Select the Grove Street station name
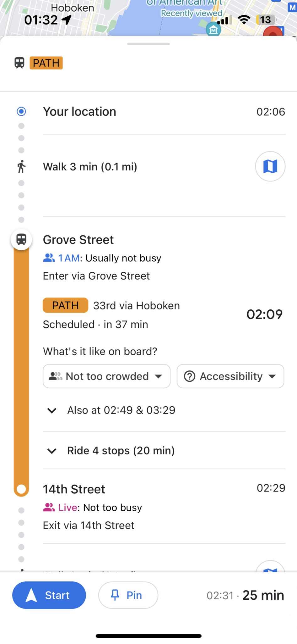The width and height of the screenshot is (297, 644). point(78,239)
